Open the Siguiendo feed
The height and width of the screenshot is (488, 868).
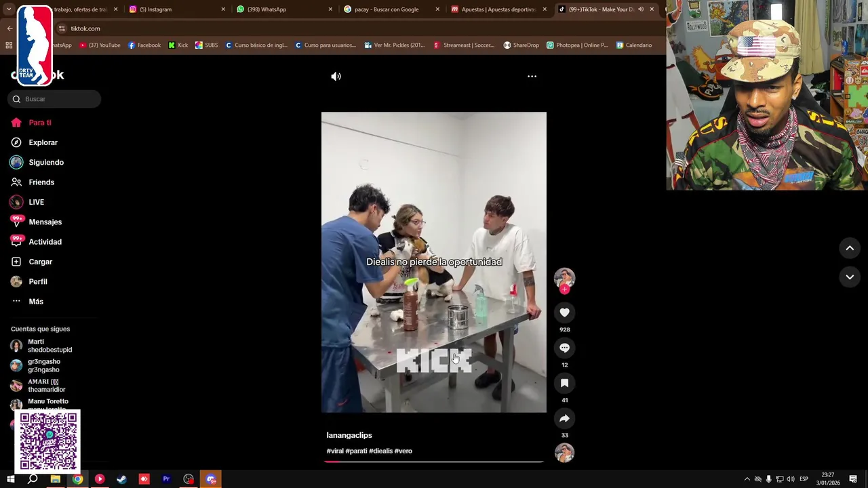(37, 163)
